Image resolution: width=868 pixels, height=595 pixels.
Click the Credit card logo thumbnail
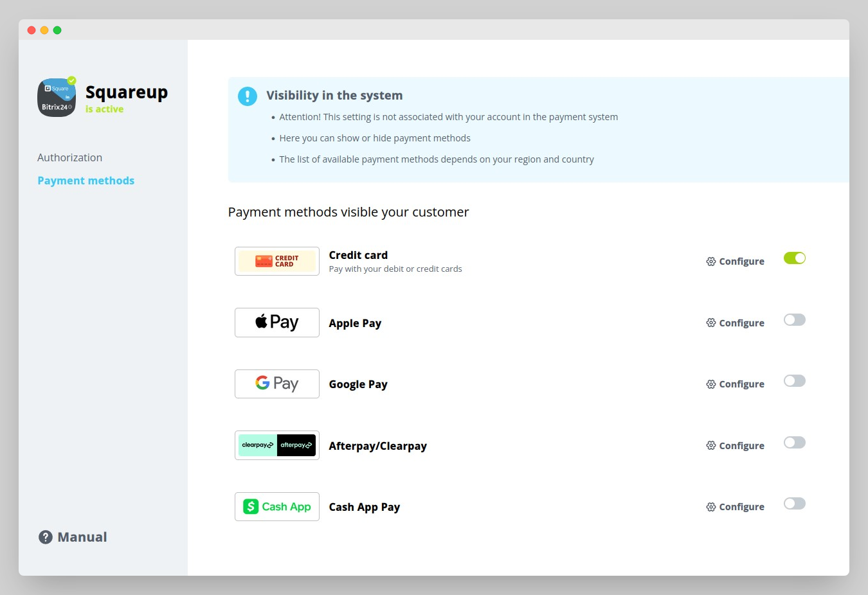pyautogui.click(x=277, y=262)
